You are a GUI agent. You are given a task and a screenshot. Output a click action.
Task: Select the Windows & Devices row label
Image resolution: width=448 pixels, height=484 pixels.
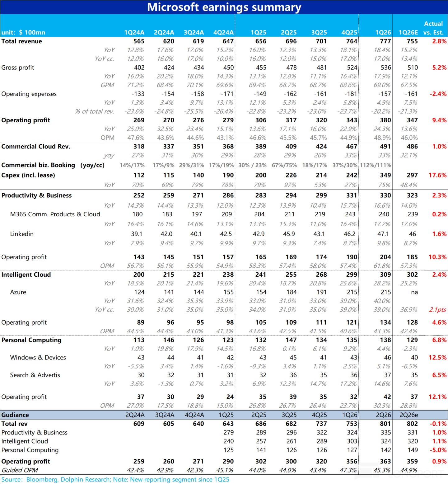(x=38, y=357)
